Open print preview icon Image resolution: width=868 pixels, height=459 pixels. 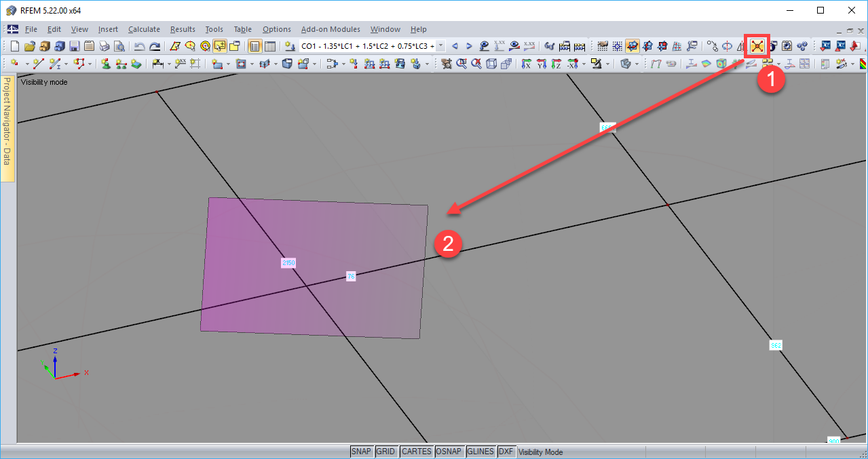119,46
